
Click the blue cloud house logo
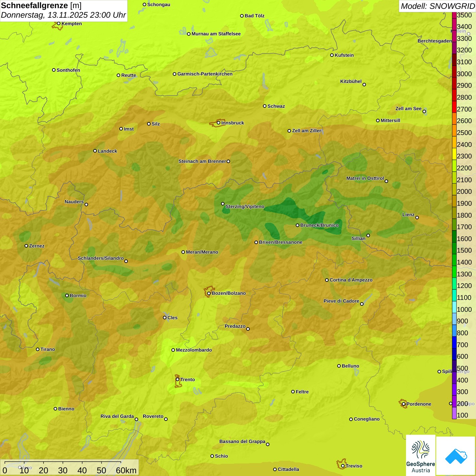pos(456,456)
